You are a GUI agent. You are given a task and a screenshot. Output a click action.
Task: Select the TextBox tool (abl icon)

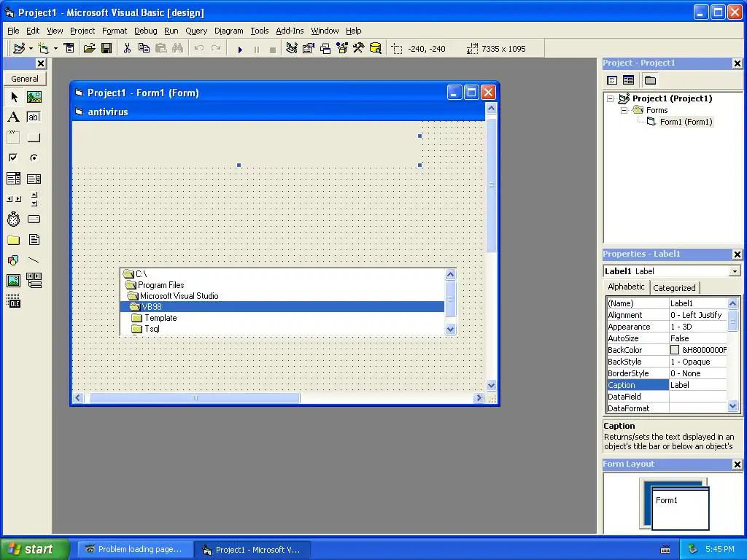(34, 117)
